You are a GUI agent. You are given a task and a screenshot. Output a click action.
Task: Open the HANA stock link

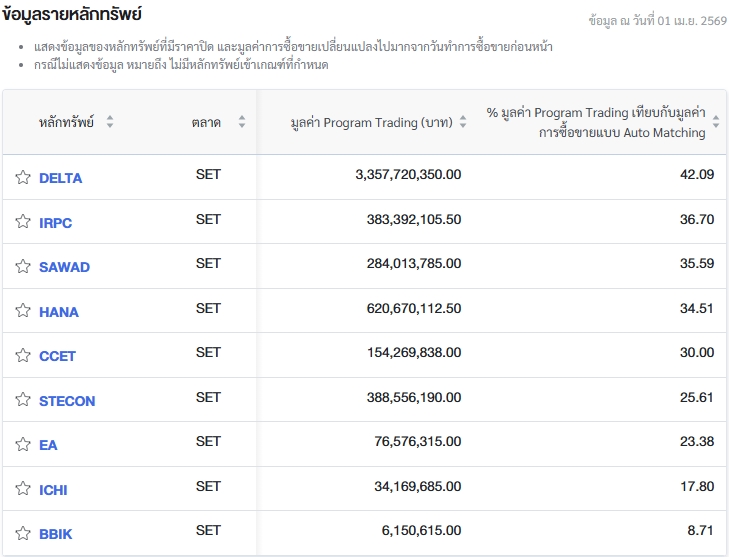[x=58, y=312]
